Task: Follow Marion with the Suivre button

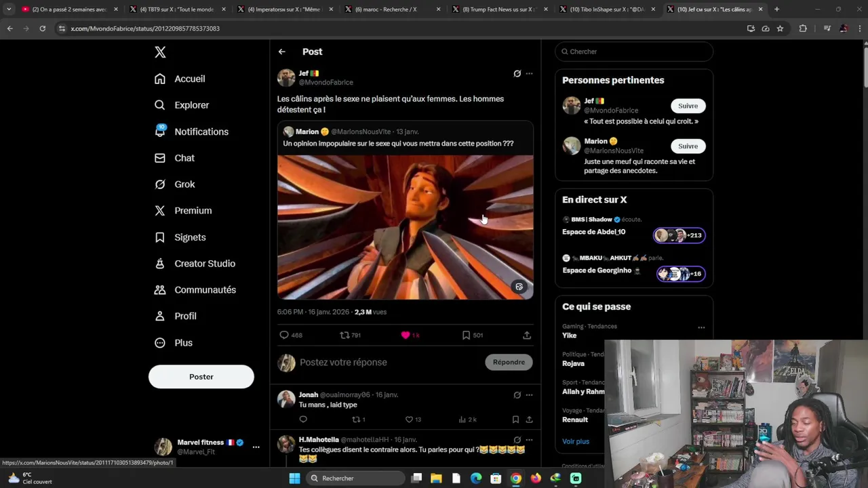Action: click(688, 146)
